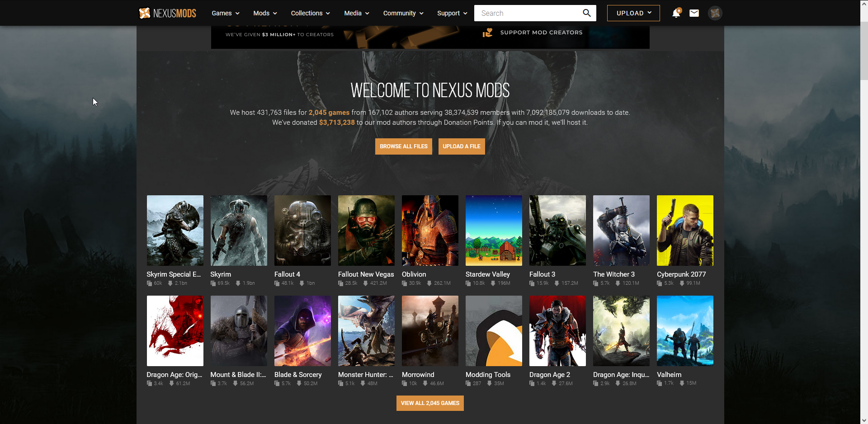The image size is (868, 424).
Task: Open the Monster Hunter cover thumbnail
Action: pos(366,331)
